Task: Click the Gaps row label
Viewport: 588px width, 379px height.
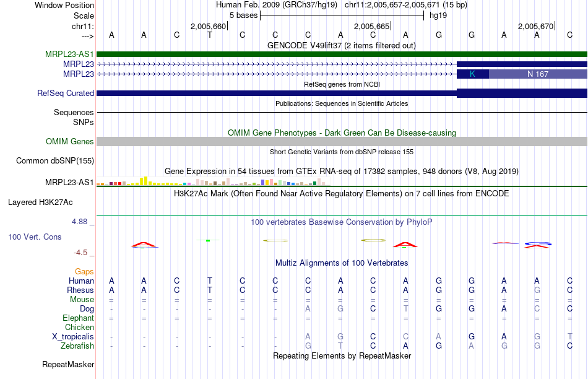Action: pyautogui.click(x=84, y=272)
